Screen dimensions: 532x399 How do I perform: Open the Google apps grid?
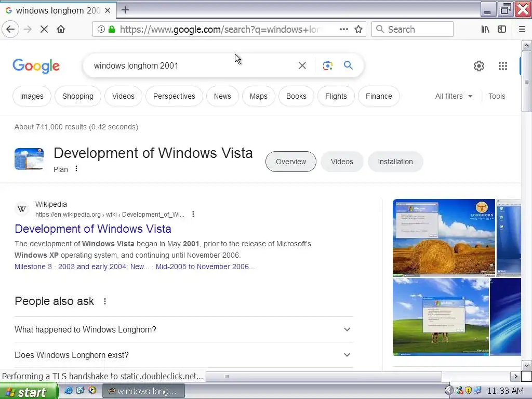[x=503, y=66]
